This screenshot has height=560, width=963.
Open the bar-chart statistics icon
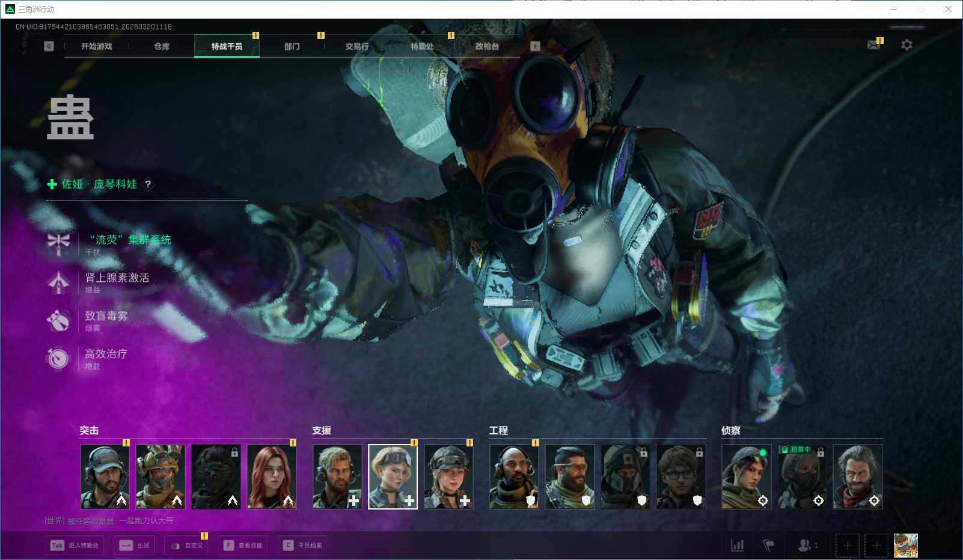tap(737, 546)
